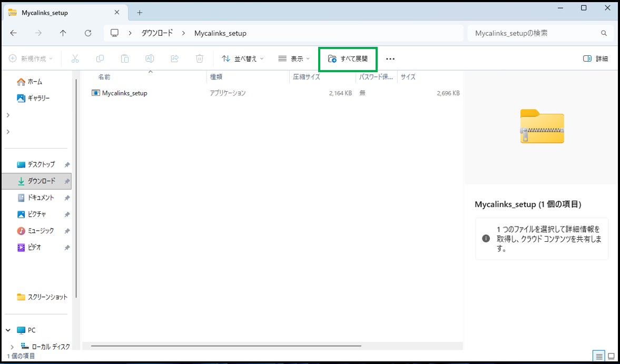Open the 表示 view dropdown
Screen dimensions: 620x364
[294, 59]
